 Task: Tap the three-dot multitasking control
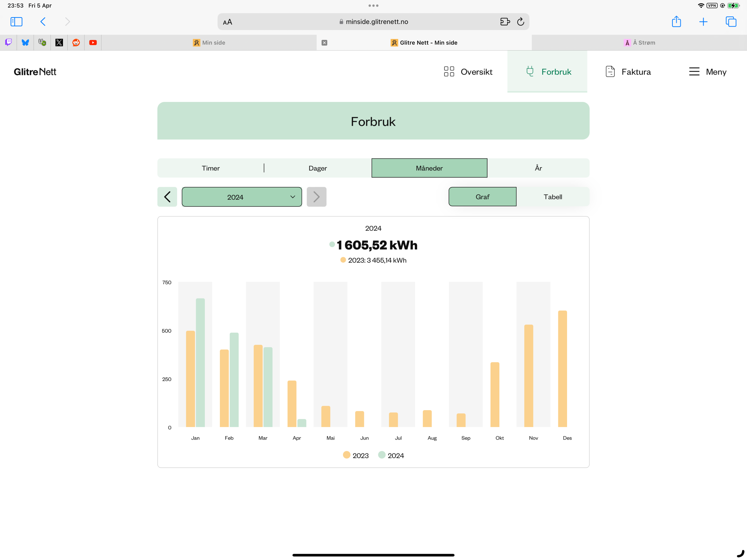point(373,5)
